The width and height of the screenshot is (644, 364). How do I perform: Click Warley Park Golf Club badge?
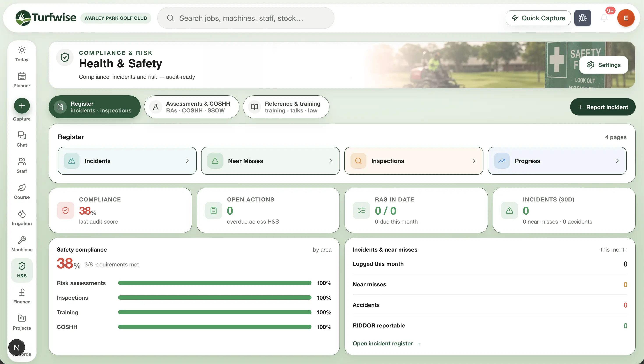tap(116, 18)
